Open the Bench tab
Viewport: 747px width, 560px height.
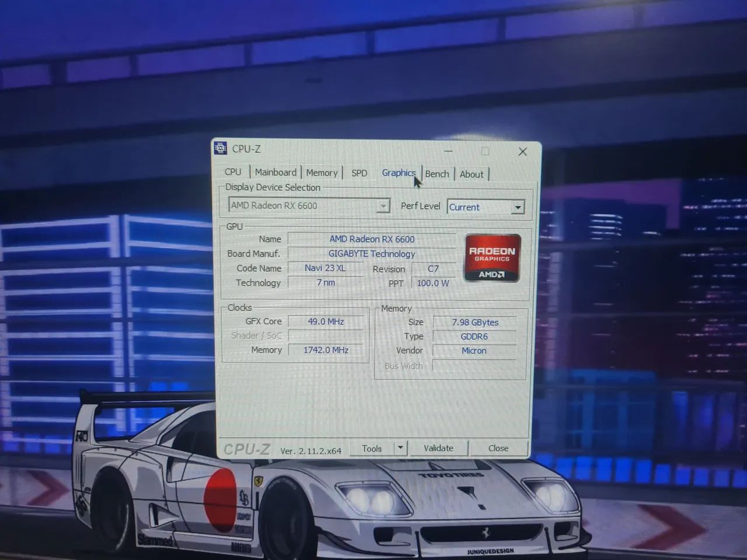pyautogui.click(x=437, y=174)
